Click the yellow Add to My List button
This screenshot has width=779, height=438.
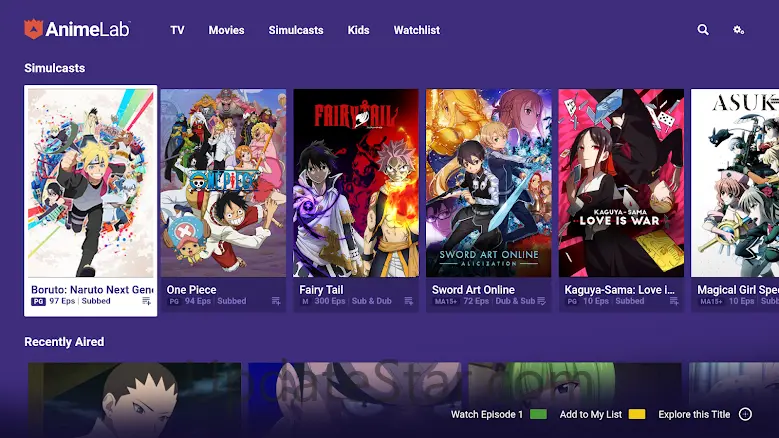pos(637,414)
